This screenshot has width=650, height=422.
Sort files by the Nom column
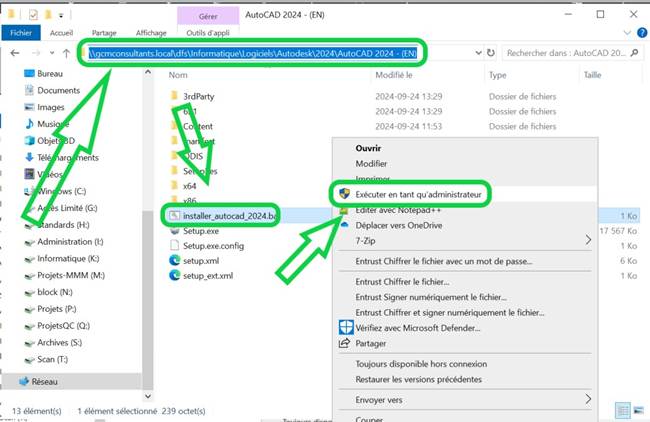[178, 75]
